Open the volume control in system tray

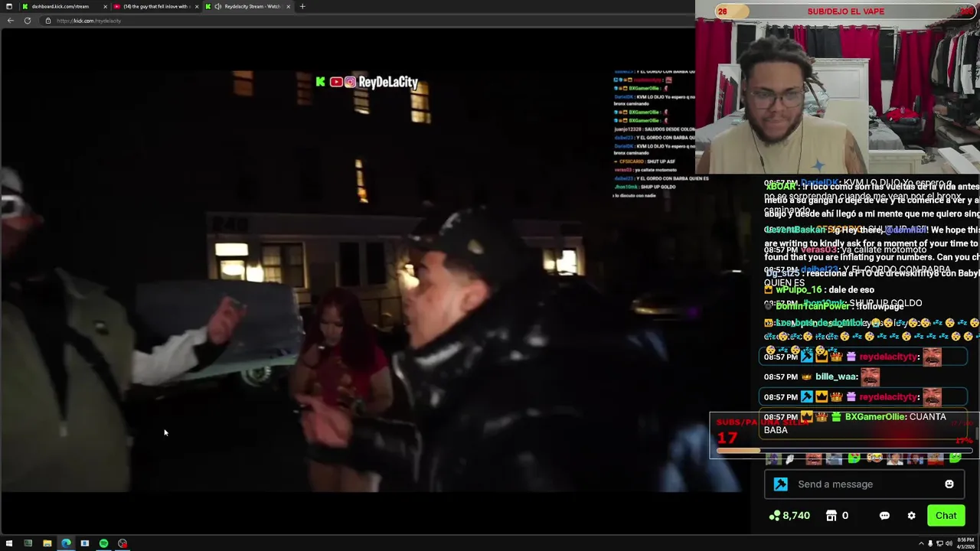click(948, 543)
